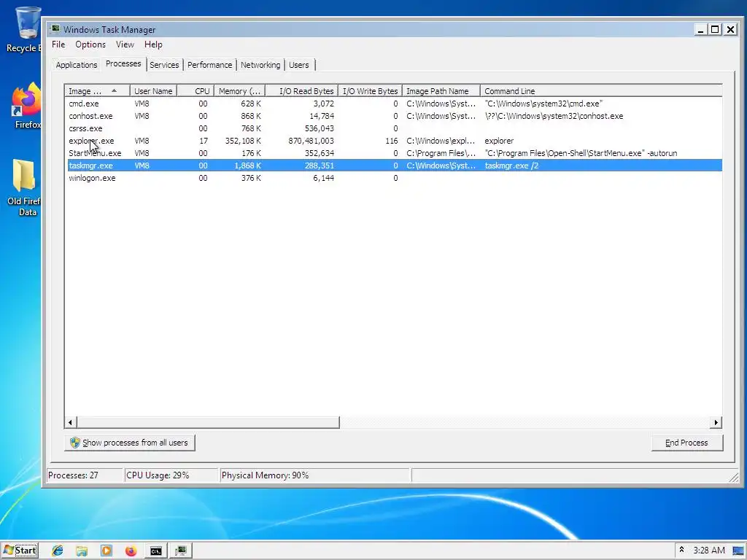Viewport: 747px width, 560px height.
Task: Select the winlogon.exe process
Action: click(393, 178)
